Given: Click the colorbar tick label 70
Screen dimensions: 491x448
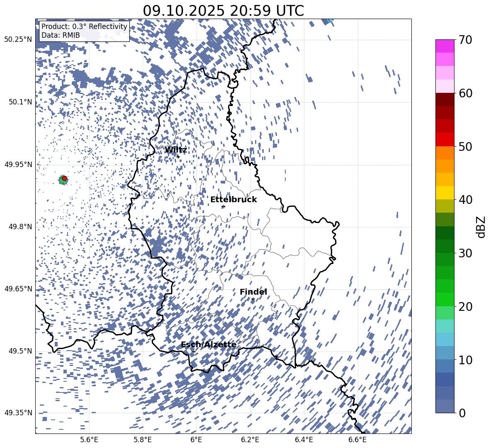Looking at the screenshot, I should pos(465,40).
